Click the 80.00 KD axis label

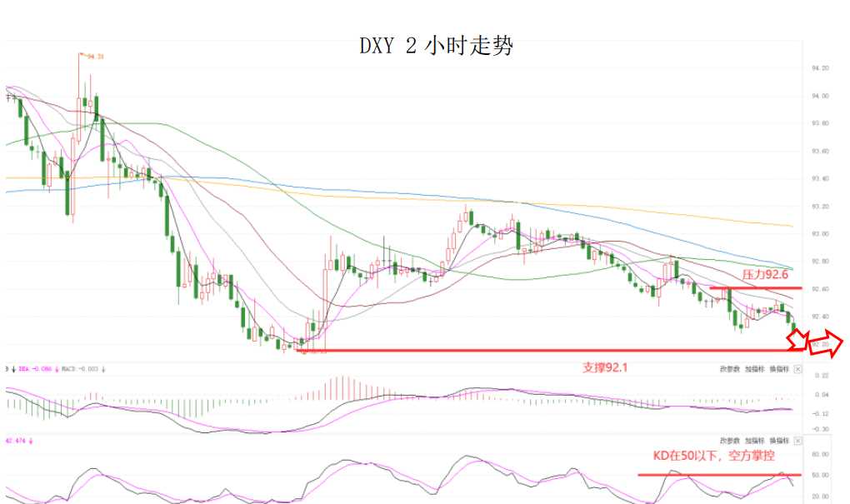pyautogui.click(x=820, y=455)
